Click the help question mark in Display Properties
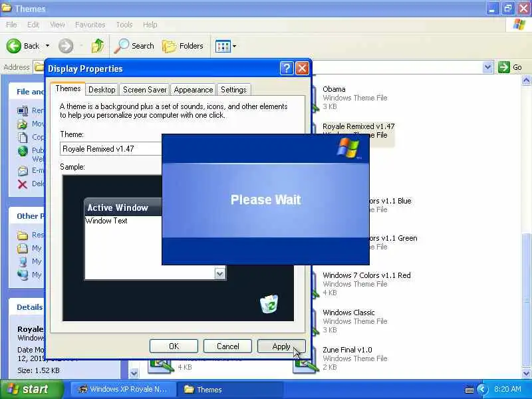The width and height of the screenshot is (532, 399). (287, 68)
